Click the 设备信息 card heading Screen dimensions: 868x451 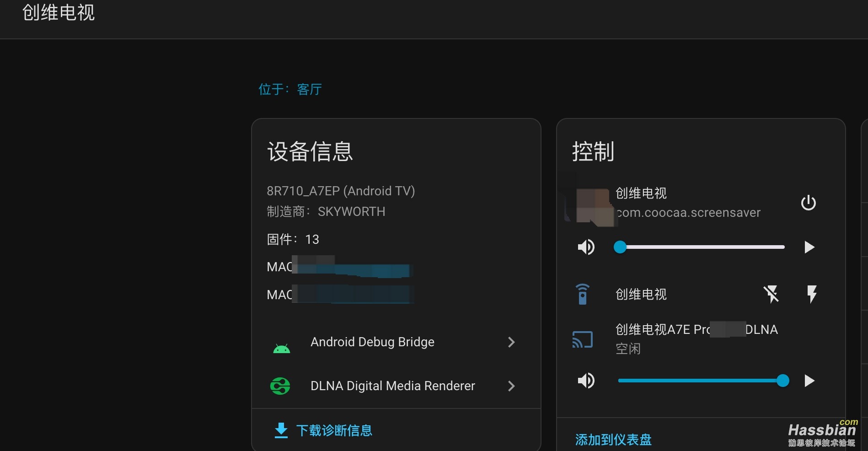[x=310, y=151]
